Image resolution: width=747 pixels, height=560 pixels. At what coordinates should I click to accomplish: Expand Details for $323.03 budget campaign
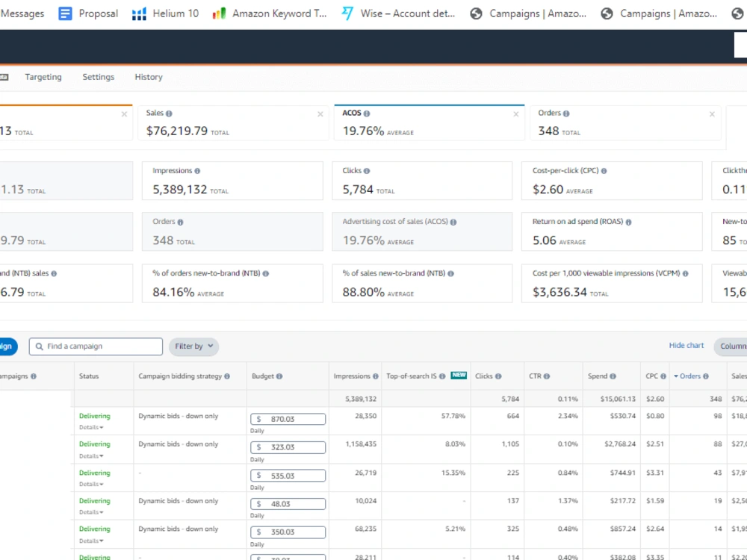pos(91,455)
